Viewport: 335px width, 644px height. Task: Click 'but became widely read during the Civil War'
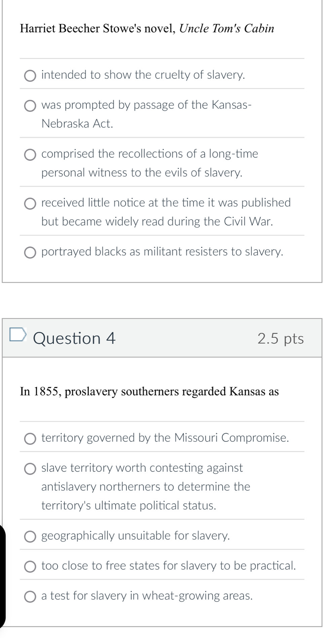157,222
